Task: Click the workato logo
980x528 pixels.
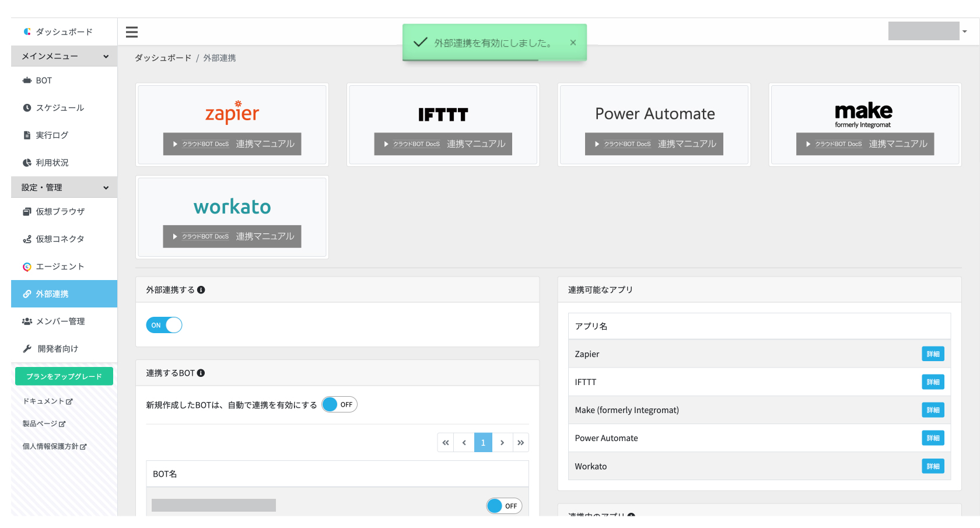Action: [x=232, y=207]
